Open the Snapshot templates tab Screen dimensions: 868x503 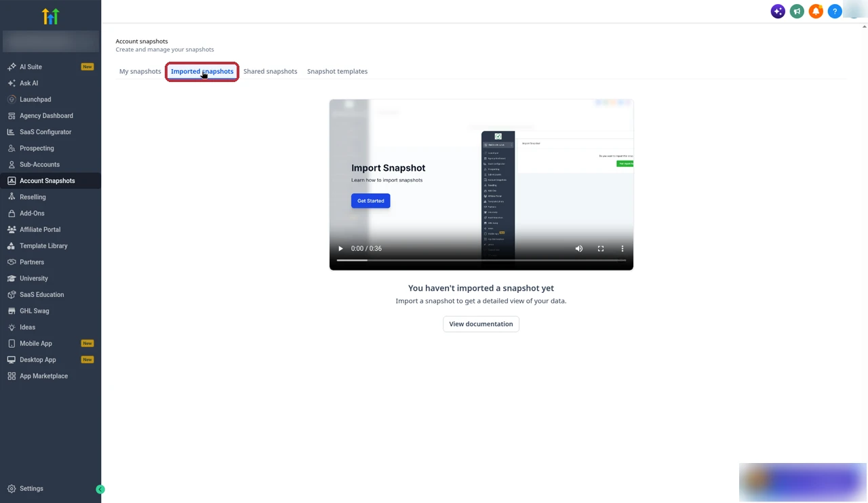point(337,71)
